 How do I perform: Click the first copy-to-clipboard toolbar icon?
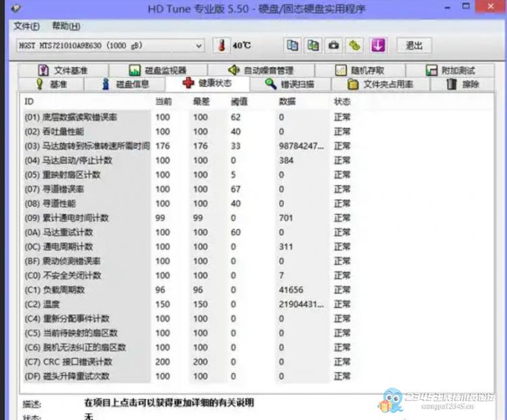pos(293,45)
